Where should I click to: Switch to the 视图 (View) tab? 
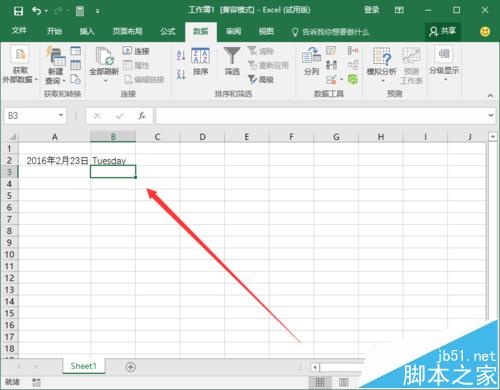coord(266,31)
